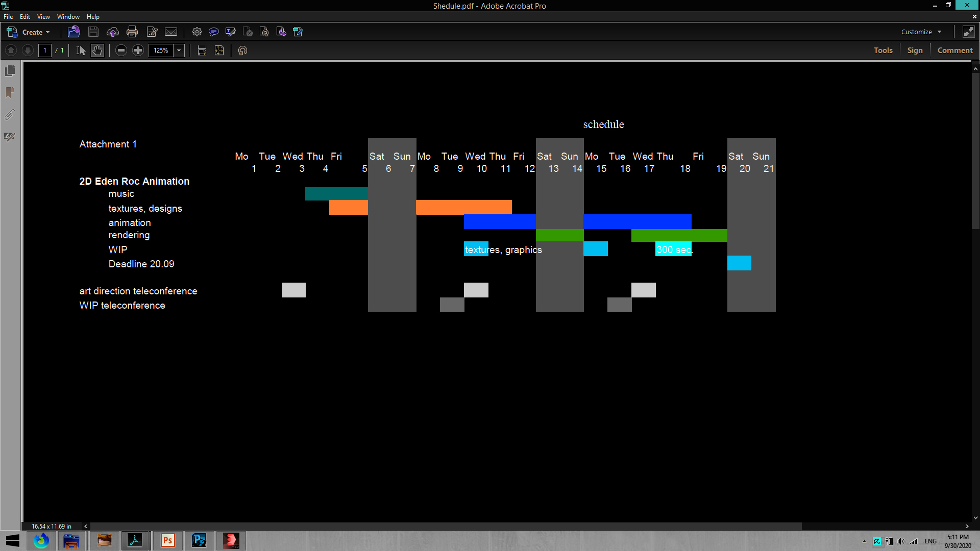Print the document with printer icon
The width and height of the screenshot is (980, 551).
[x=132, y=32]
